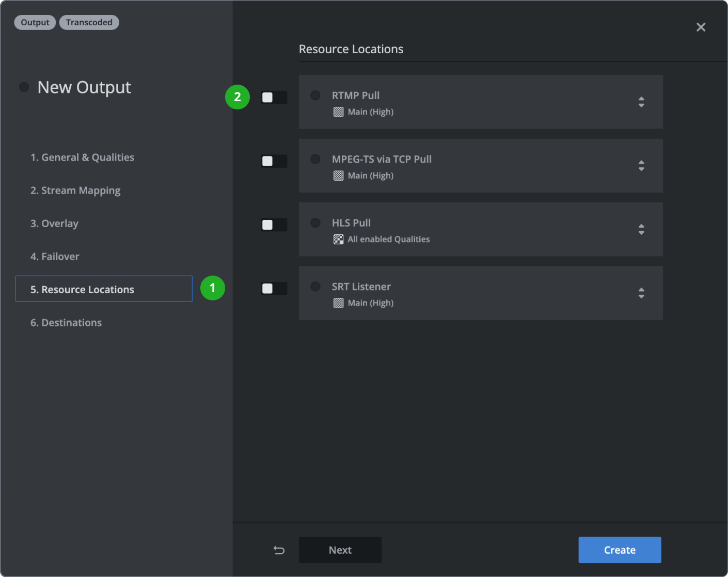The image size is (728, 577).
Task: Close the New Output dialog
Action: [701, 27]
